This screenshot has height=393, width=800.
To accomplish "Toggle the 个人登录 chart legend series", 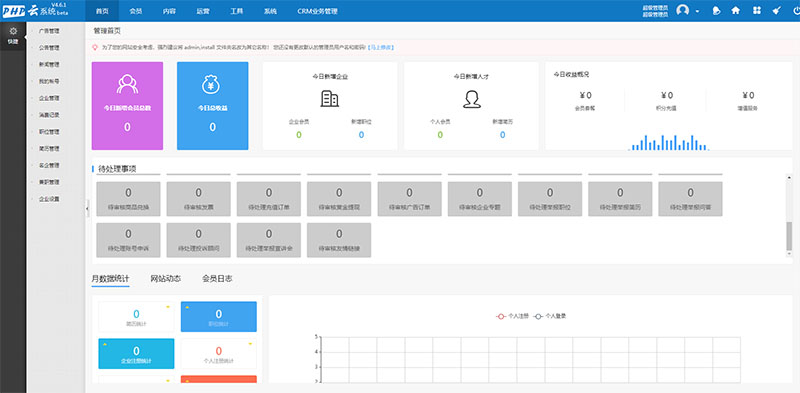I will [549, 316].
